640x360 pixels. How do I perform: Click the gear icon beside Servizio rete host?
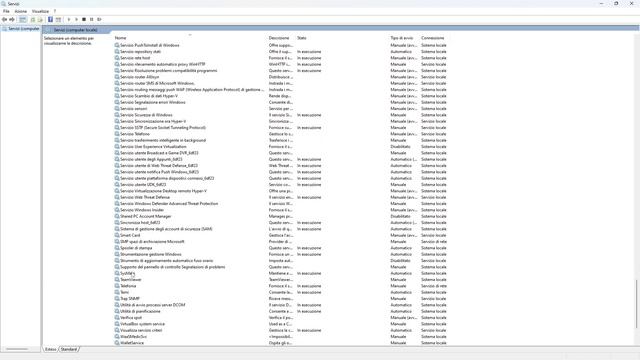(117, 58)
